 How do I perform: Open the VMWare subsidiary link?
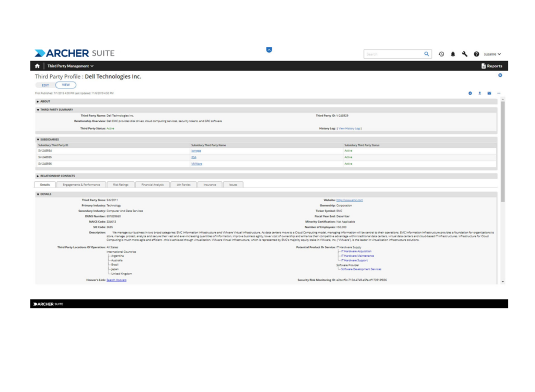[x=196, y=164]
